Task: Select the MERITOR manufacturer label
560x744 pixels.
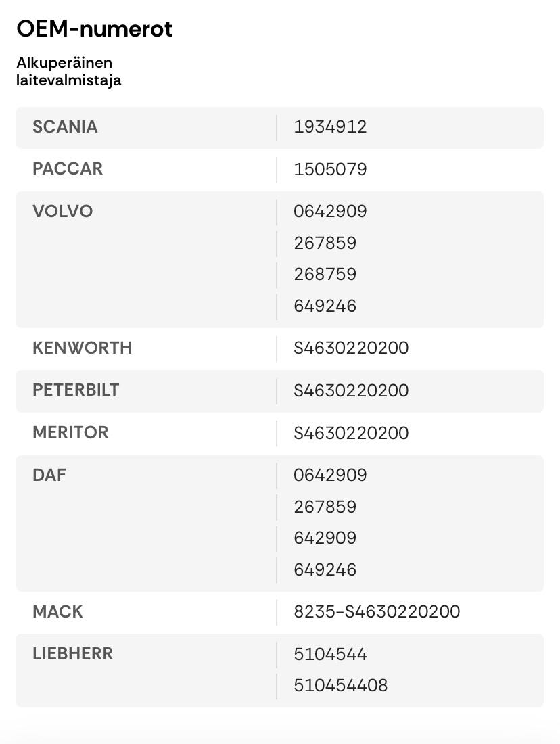Action: click(70, 433)
